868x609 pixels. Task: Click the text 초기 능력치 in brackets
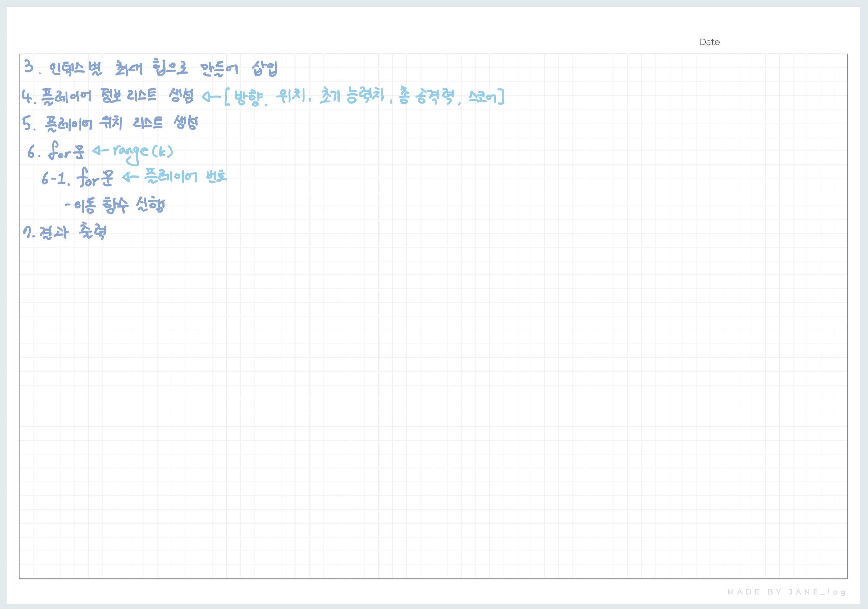tap(352, 95)
